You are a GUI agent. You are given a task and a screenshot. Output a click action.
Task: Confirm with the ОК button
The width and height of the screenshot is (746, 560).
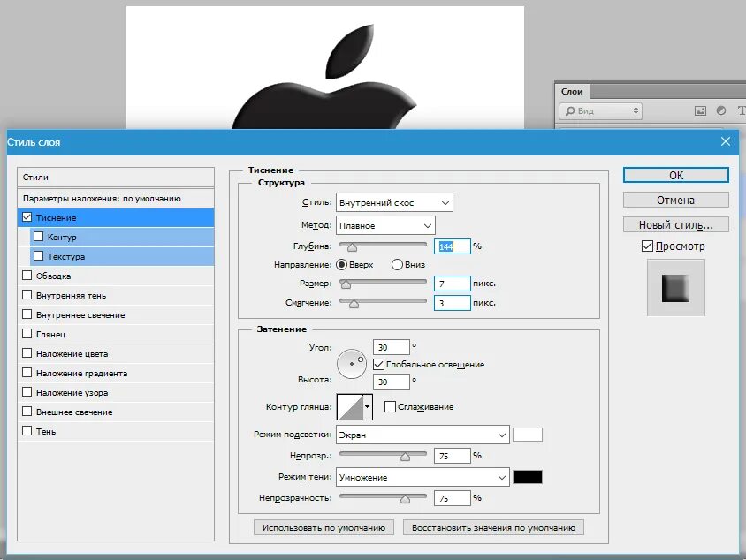point(675,175)
